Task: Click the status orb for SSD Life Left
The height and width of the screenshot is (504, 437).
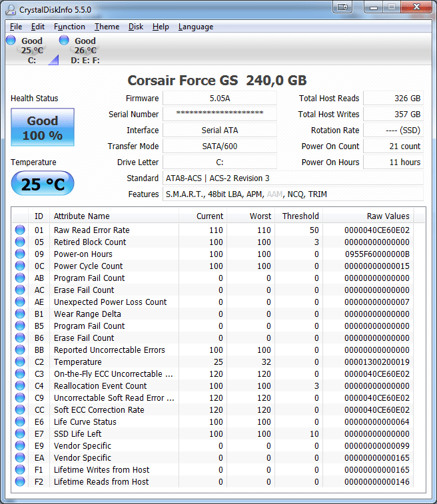Action: pyautogui.click(x=20, y=433)
